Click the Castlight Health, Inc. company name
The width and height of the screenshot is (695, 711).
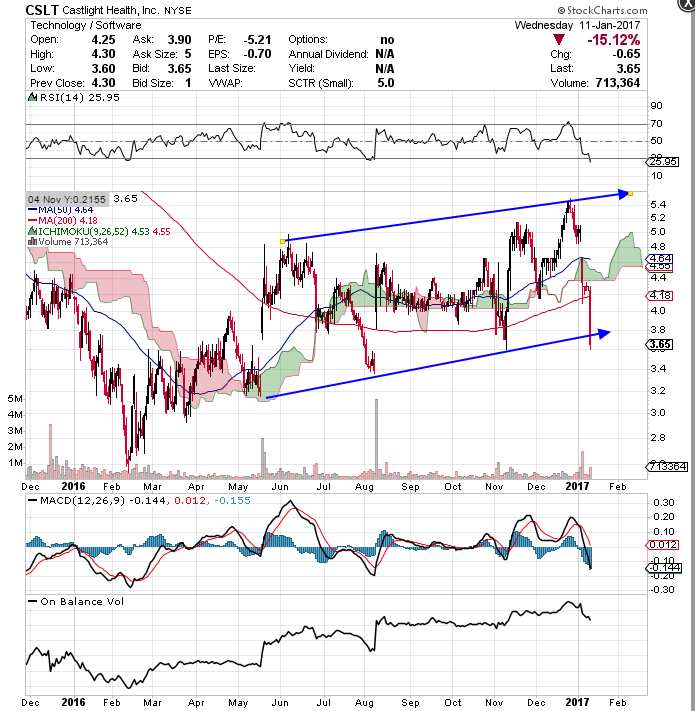point(111,10)
